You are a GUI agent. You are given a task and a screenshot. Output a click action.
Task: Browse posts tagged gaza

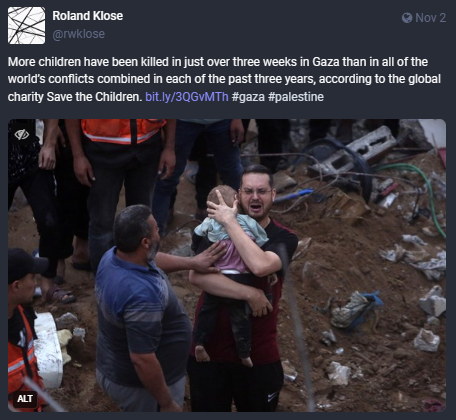pos(248,97)
